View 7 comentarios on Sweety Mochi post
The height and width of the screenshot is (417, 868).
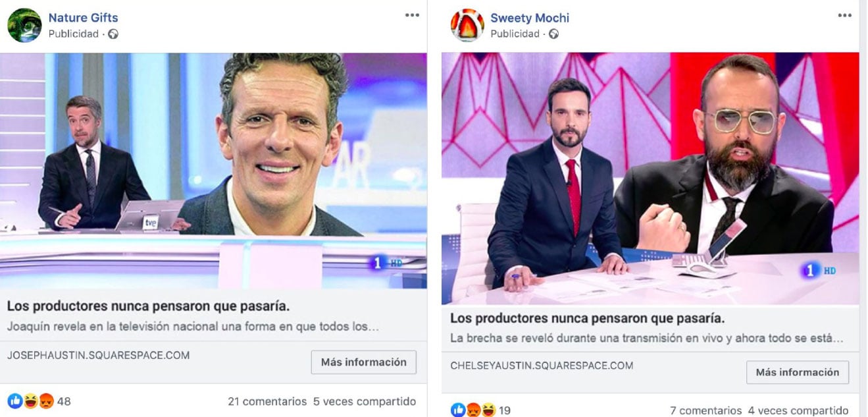706,410
